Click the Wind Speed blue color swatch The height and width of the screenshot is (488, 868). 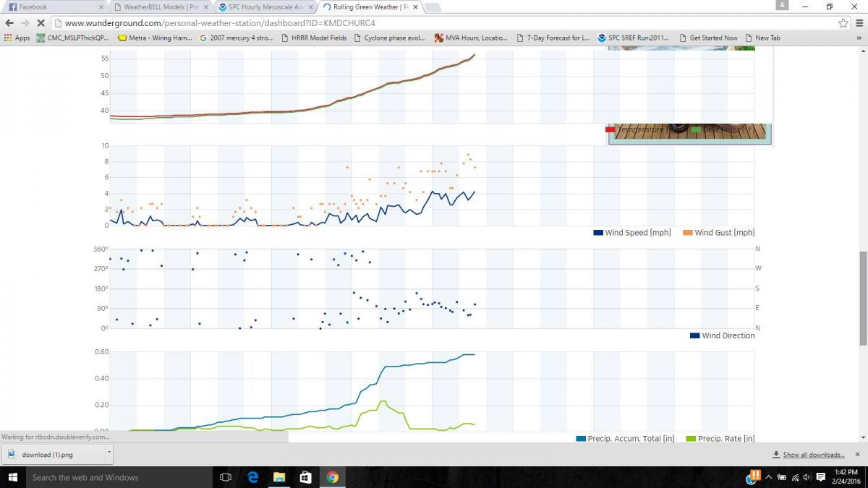(x=598, y=233)
